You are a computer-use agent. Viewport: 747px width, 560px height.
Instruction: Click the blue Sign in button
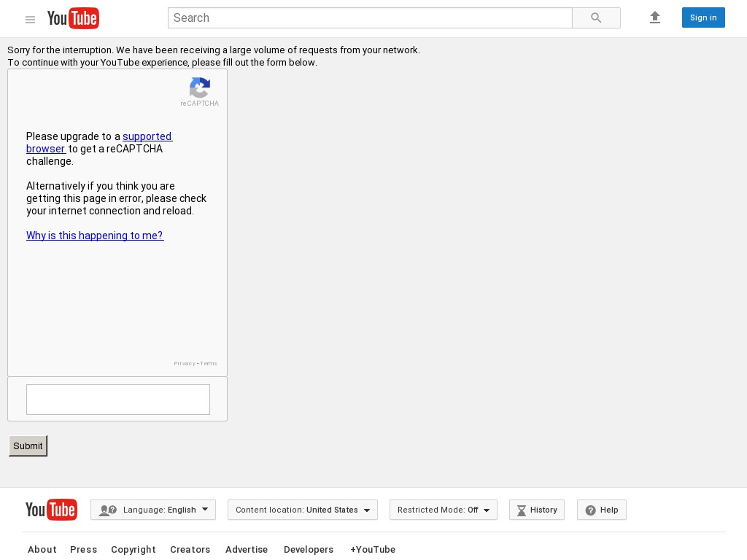[703, 17]
